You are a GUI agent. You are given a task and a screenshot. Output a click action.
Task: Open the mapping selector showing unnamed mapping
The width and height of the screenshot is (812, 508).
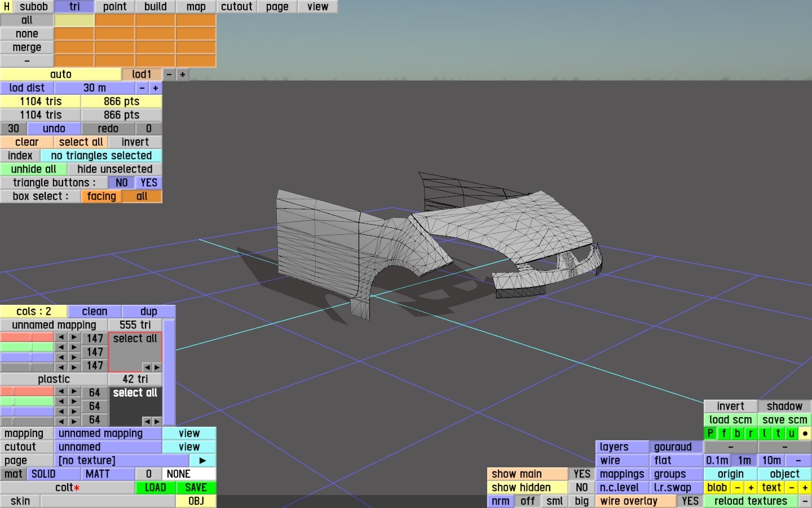(x=108, y=433)
